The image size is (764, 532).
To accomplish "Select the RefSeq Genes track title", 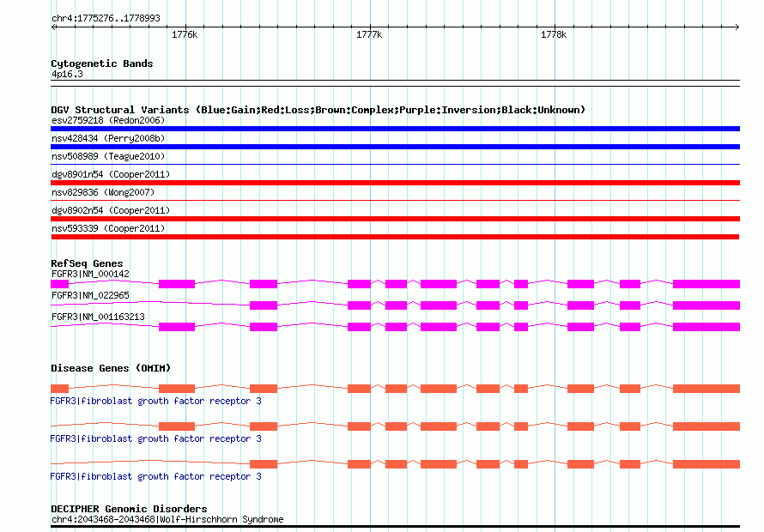I will click(x=87, y=263).
